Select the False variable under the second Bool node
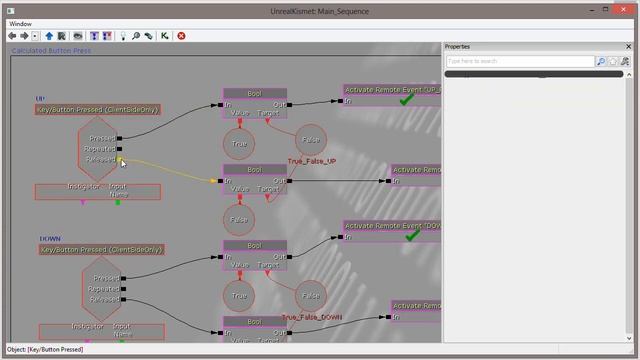The width and height of the screenshot is (640, 360). click(x=239, y=220)
